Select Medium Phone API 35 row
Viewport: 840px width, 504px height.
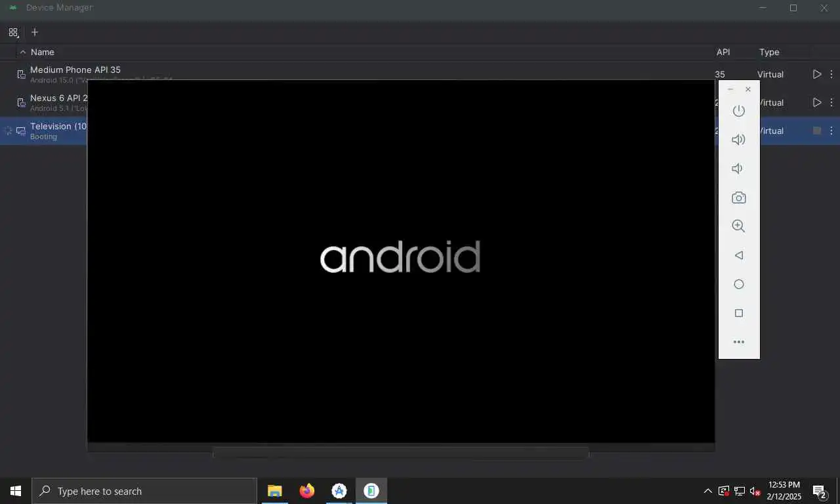pos(420,74)
